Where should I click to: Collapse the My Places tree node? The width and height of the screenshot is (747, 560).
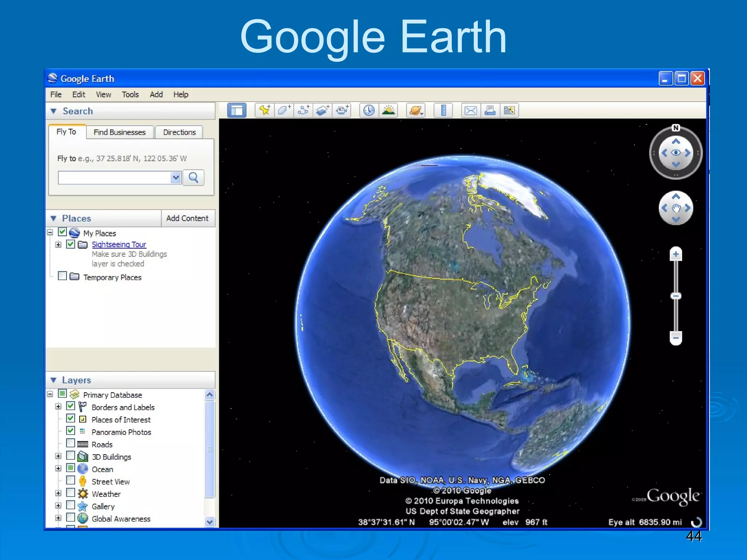point(50,233)
